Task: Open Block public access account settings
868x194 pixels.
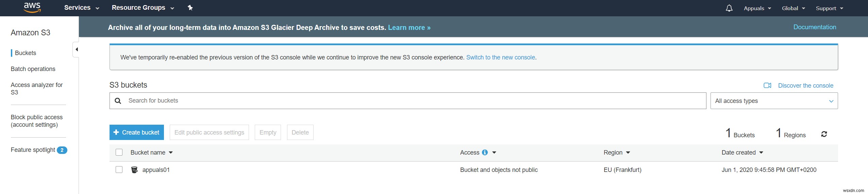Action: 37,121
